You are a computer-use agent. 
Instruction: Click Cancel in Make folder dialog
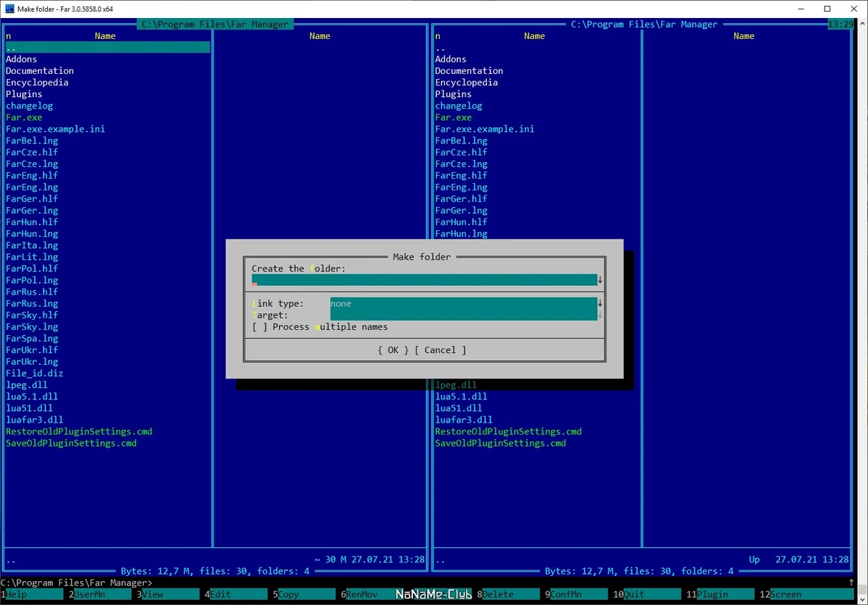(x=441, y=350)
